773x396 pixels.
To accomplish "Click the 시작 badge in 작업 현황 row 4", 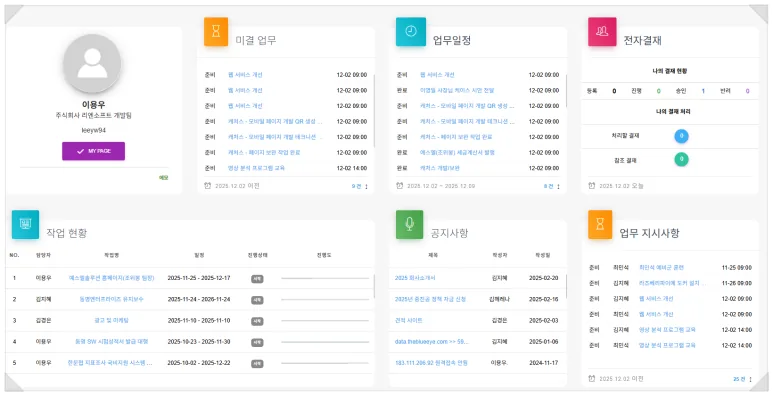I will coord(257,342).
